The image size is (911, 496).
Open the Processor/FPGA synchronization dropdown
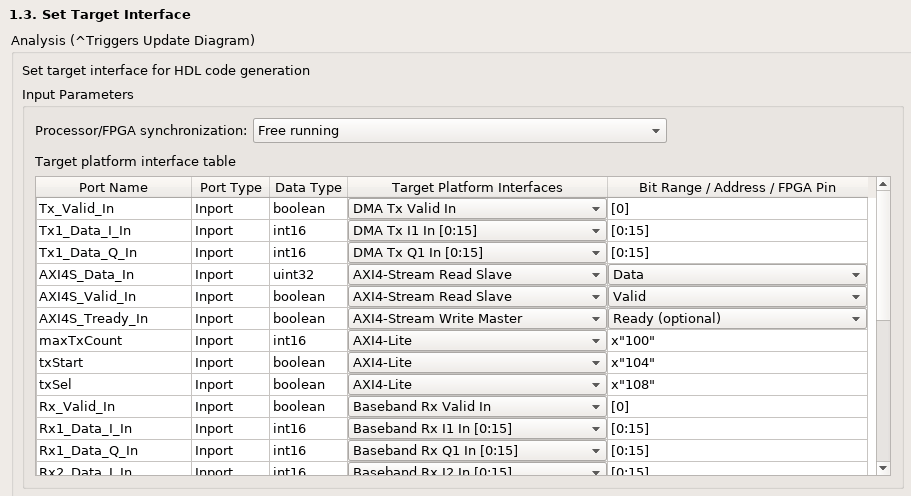[459, 131]
